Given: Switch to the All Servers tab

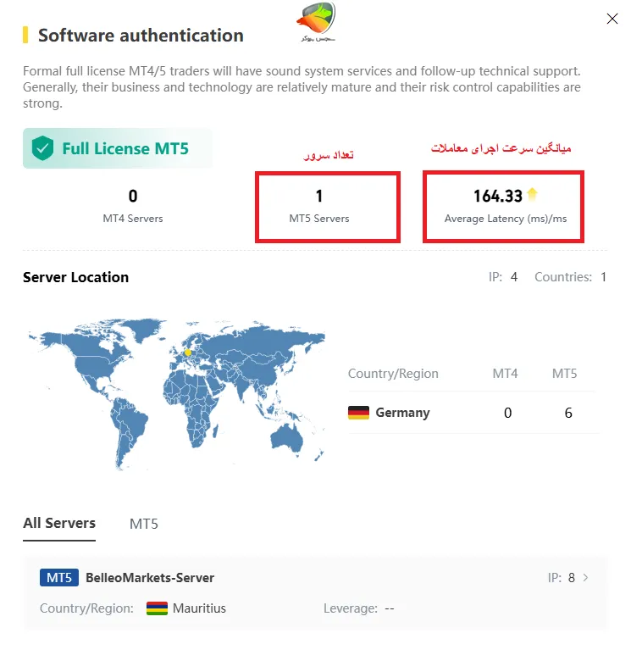Looking at the screenshot, I should click(59, 523).
